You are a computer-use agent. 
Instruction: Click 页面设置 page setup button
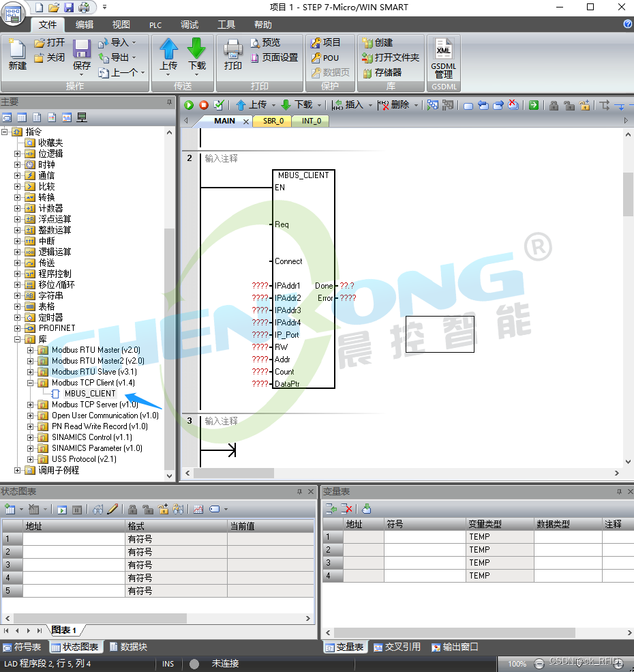coord(274,57)
